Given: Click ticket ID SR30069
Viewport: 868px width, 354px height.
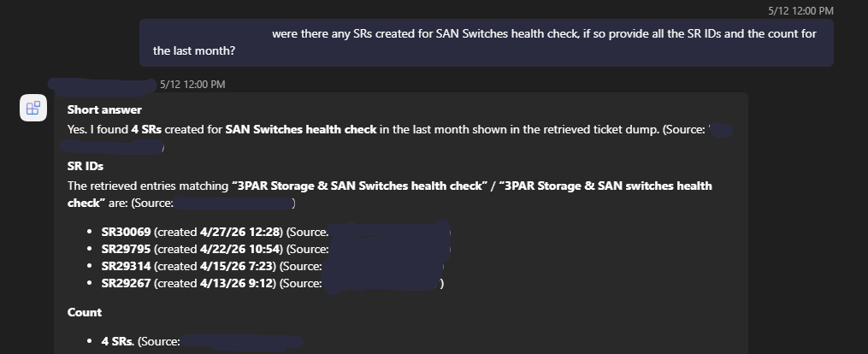Looking at the screenshot, I should (x=127, y=232).
